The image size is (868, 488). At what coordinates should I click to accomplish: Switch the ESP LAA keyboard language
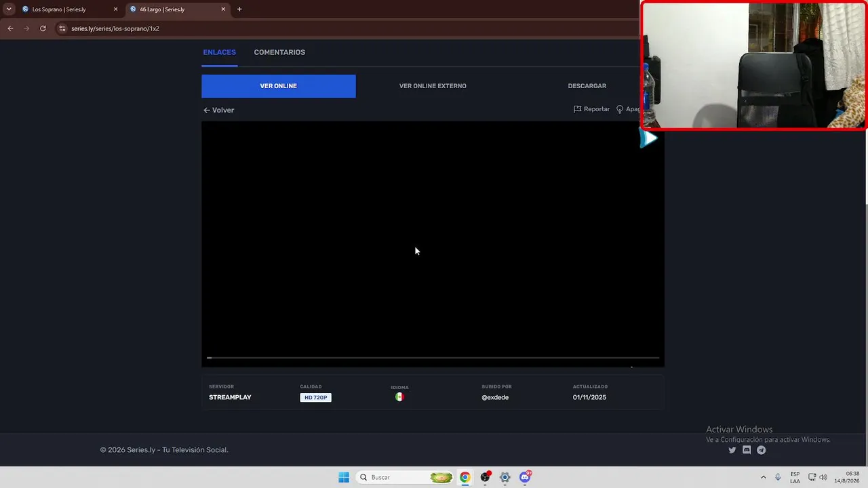(795, 477)
